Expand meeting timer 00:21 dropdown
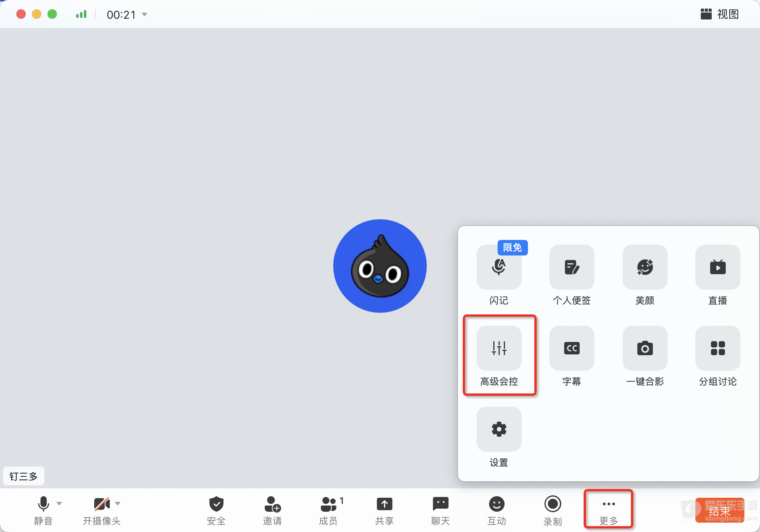This screenshot has width=760, height=532. point(144,14)
